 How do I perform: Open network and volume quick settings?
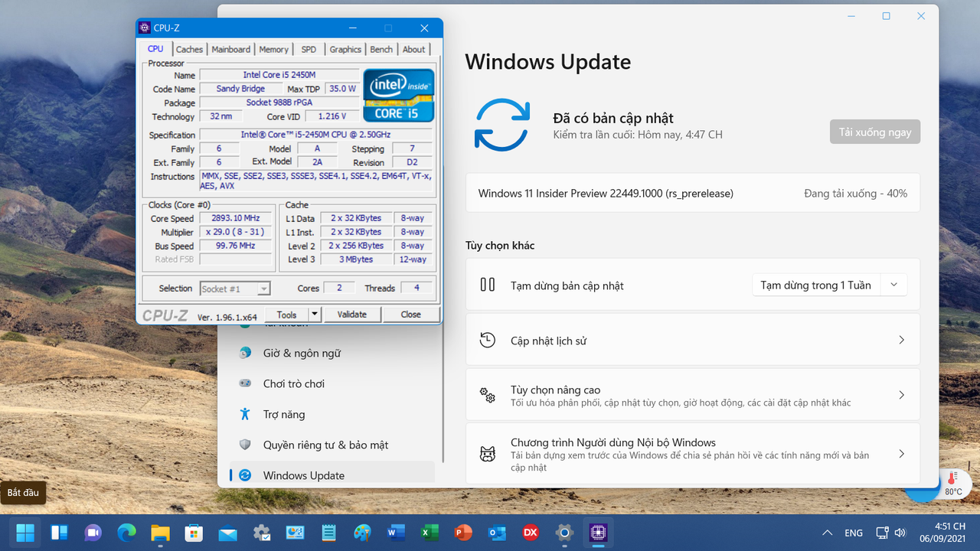point(890,533)
